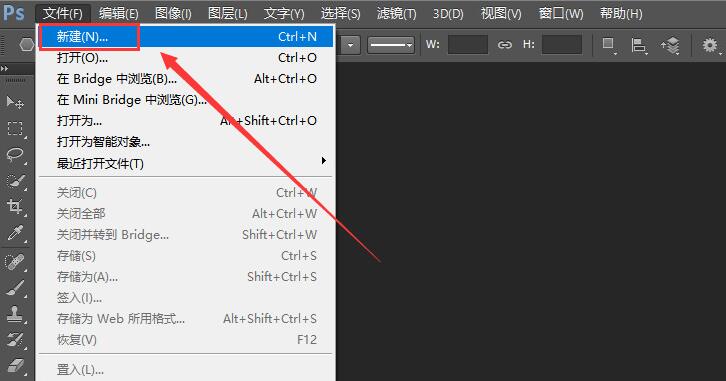Select the Clone Stamp tool
The width and height of the screenshot is (726, 381).
15,314
